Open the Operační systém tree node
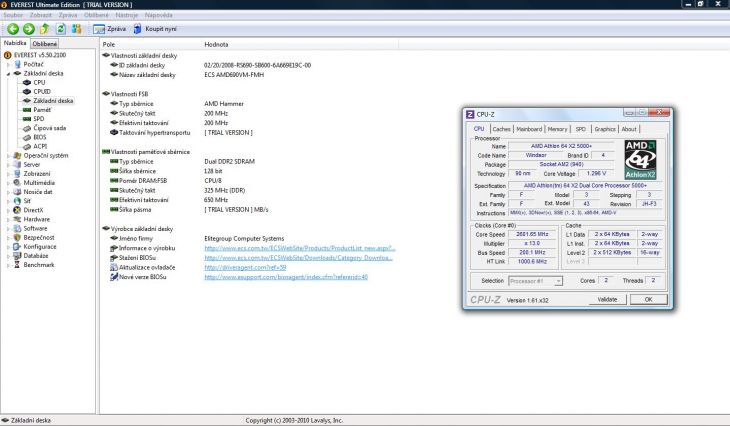Viewport: 730px width, 426px height. pyautogui.click(x=46, y=156)
